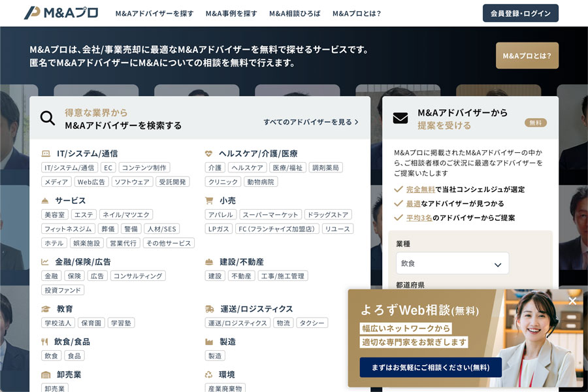
Task: Open M&A相談ひろば menu
Action: (x=295, y=14)
